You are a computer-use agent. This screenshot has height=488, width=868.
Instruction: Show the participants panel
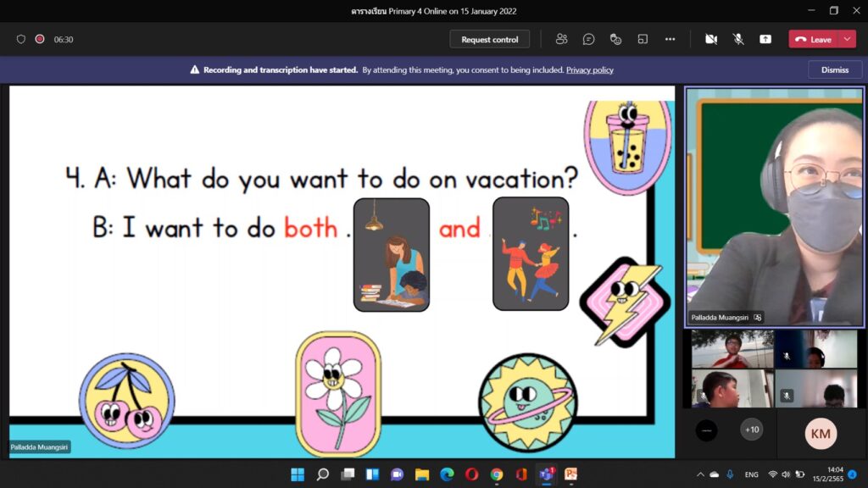(x=561, y=39)
